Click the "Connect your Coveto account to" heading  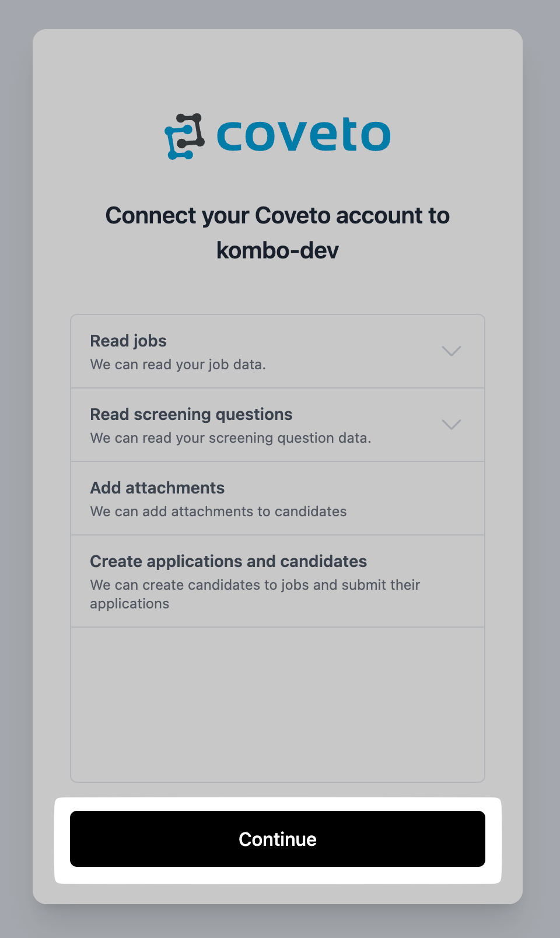(x=278, y=216)
